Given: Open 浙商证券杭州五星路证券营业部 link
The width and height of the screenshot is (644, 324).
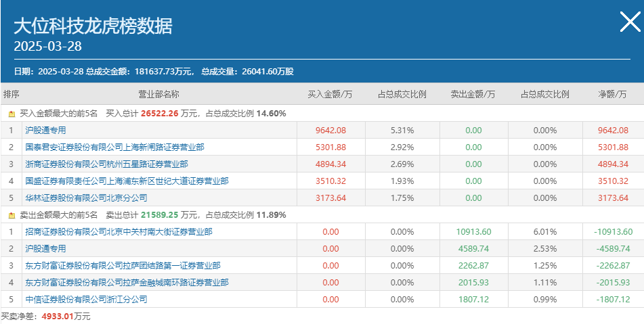Looking at the screenshot, I should click(106, 164).
